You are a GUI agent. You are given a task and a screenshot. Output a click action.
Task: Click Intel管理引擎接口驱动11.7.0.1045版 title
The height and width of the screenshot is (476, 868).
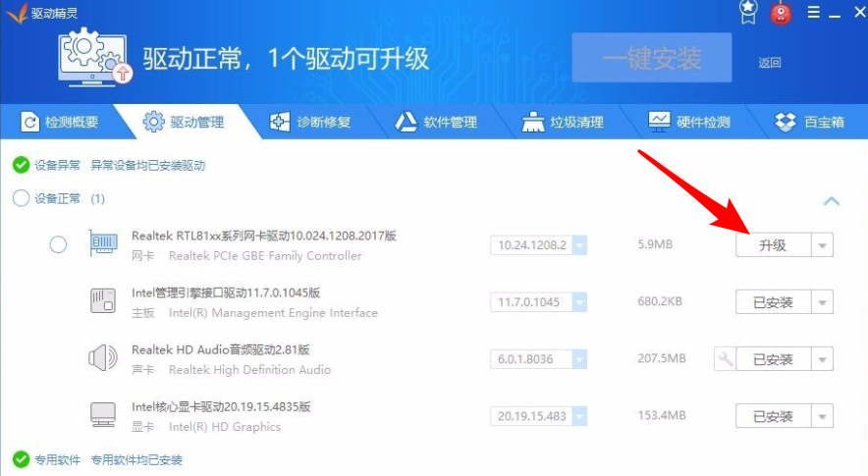click(226, 292)
